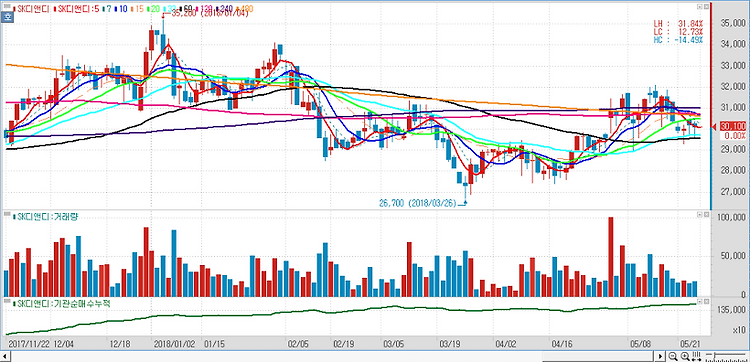Image resolution: width=750 pixels, height=362 pixels.
Task: Click the 135,000 axis label
Action: [x=732, y=310]
